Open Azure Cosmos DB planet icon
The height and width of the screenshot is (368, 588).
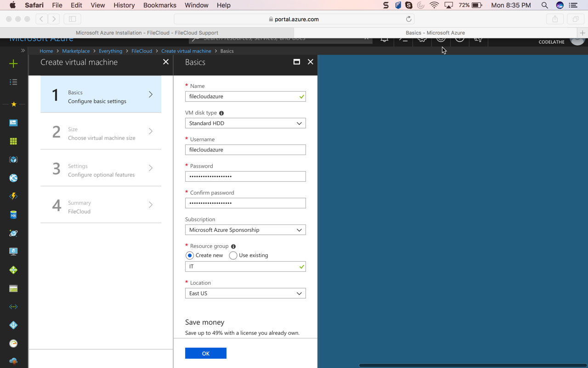13,233
